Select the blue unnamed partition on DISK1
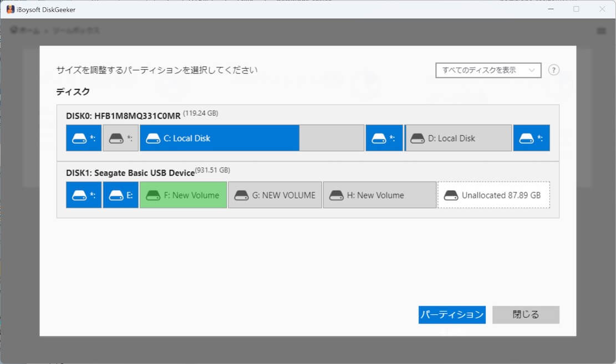616x364 pixels. (84, 195)
